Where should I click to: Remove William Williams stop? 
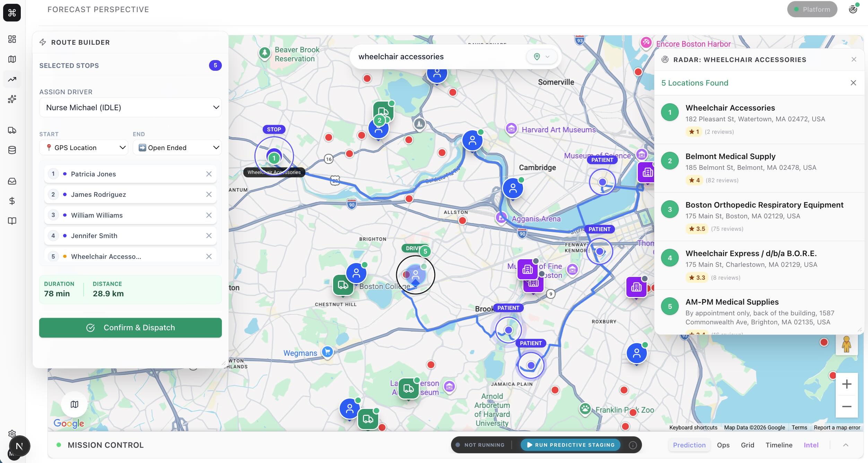(x=209, y=215)
